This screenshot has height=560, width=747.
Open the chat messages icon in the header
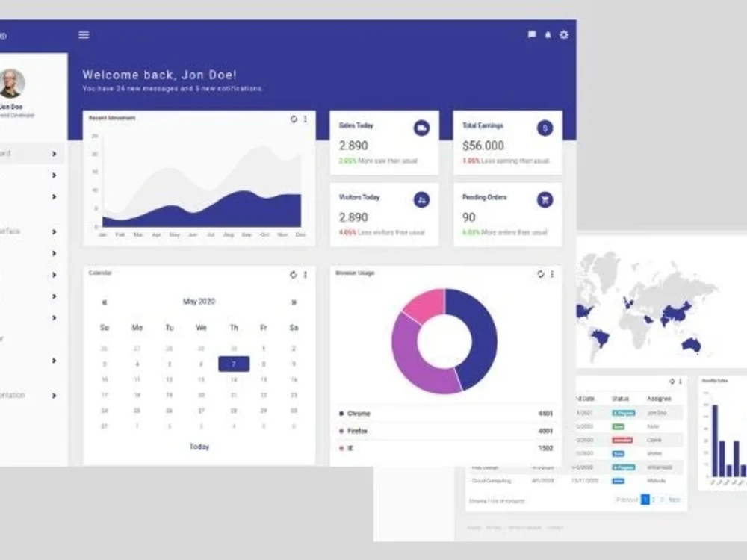click(x=532, y=34)
